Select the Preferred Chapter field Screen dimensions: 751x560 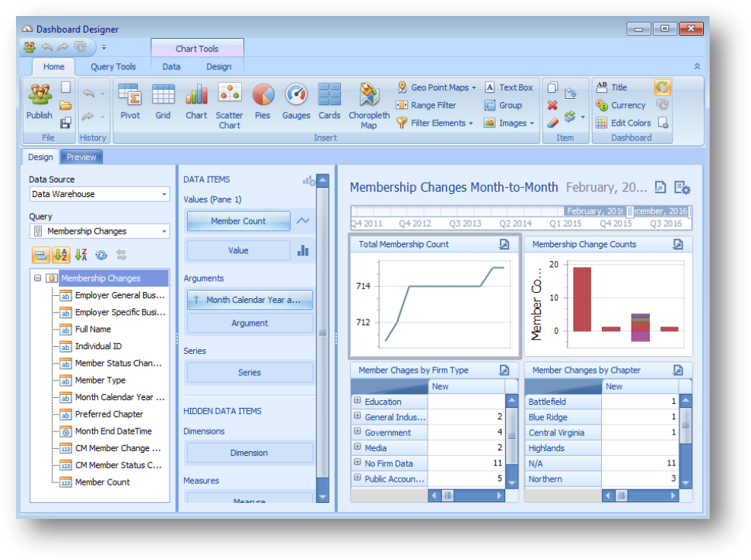(x=109, y=414)
